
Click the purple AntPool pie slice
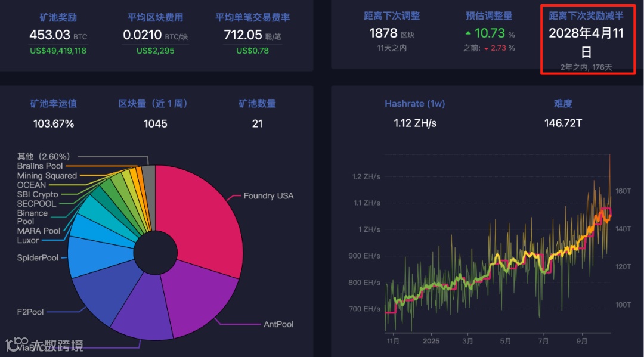click(199, 300)
